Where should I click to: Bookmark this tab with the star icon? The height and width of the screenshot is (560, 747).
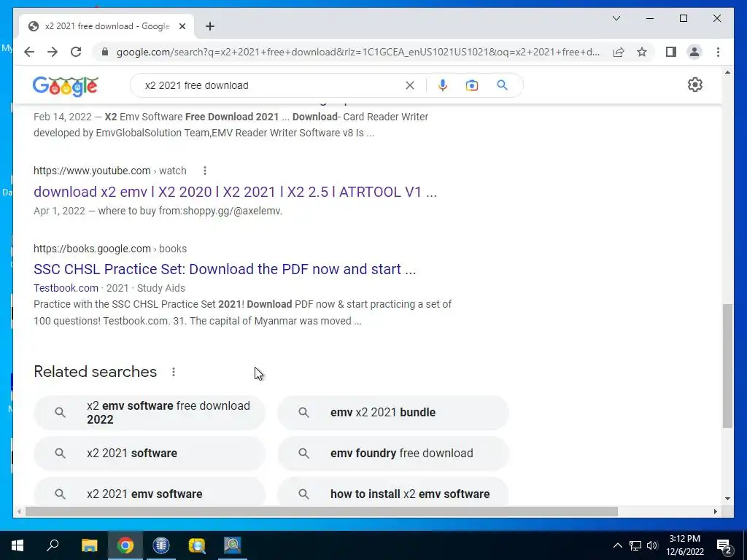point(642,52)
